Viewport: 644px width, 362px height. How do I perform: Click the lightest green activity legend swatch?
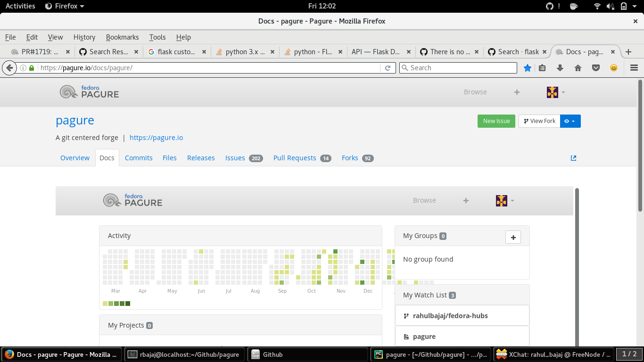pos(105,304)
